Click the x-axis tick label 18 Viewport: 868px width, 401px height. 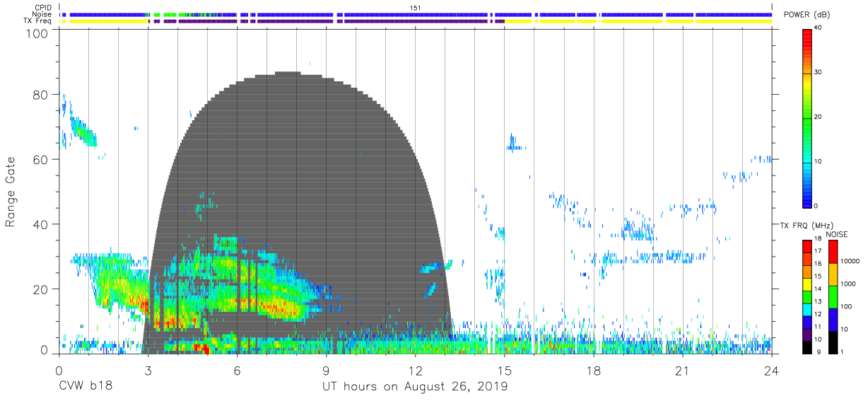coord(594,371)
